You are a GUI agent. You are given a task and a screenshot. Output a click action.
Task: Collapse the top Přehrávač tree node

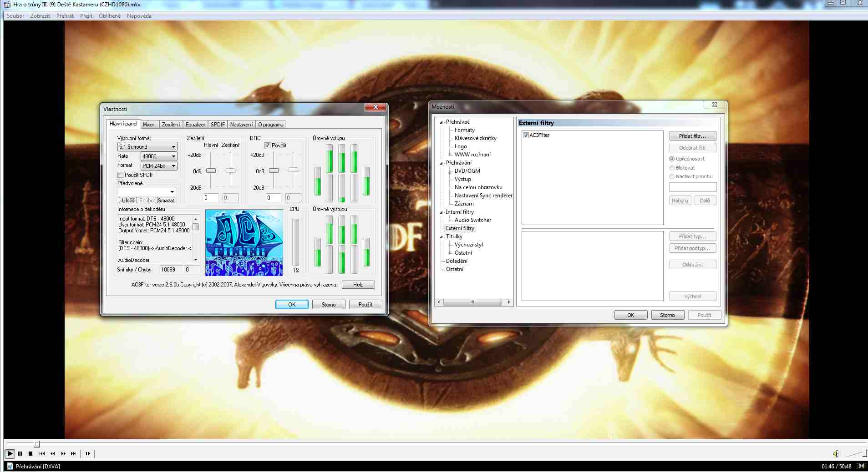coord(441,122)
